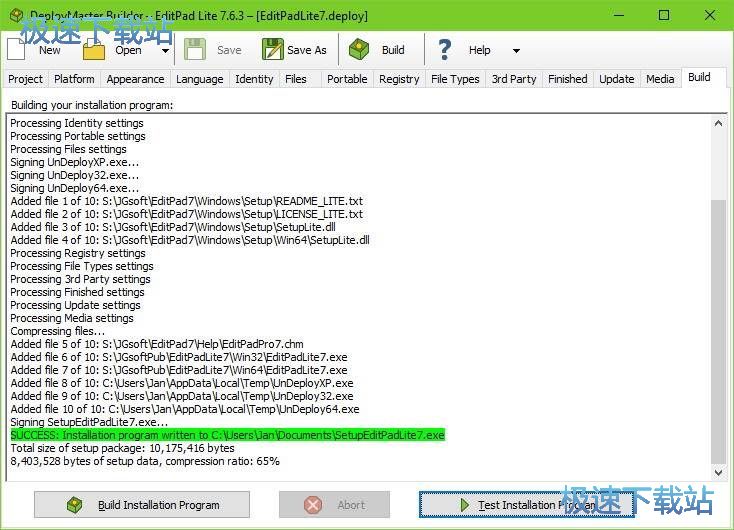Click 'Added file 4 of 10' Win64 SetupLite.dll line

[x=190, y=240]
